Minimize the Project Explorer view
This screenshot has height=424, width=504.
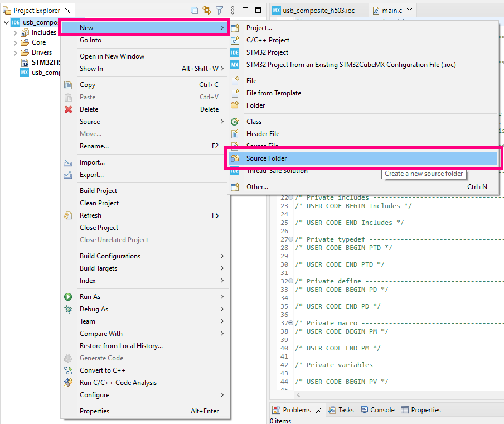pos(245,9)
